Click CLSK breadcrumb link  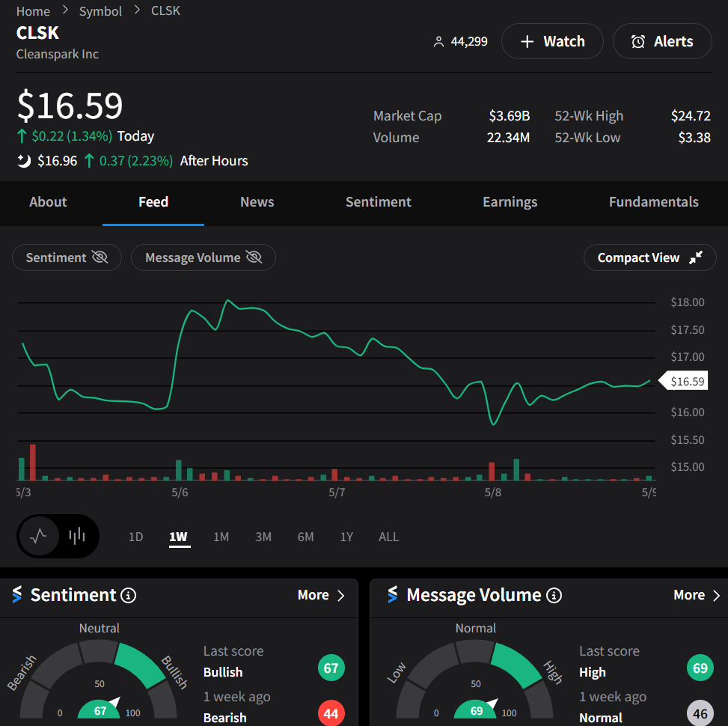(x=166, y=10)
